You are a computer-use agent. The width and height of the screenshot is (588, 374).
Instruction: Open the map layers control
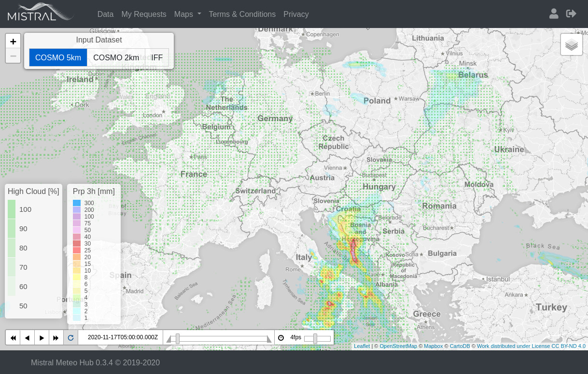tap(572, 45)
